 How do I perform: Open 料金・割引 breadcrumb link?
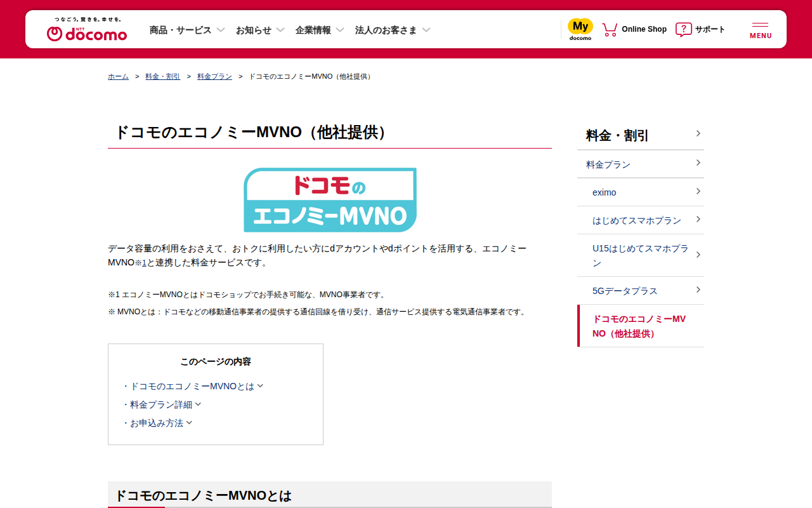coord(162,76)
